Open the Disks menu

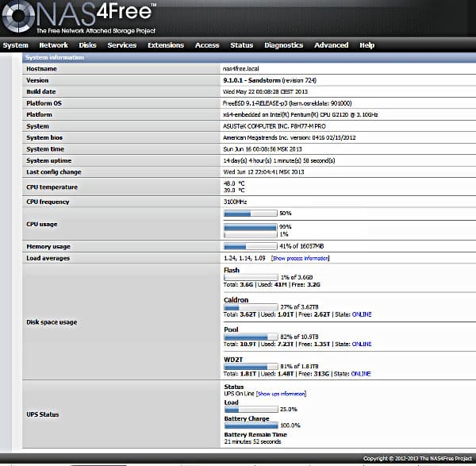[87, 45]
